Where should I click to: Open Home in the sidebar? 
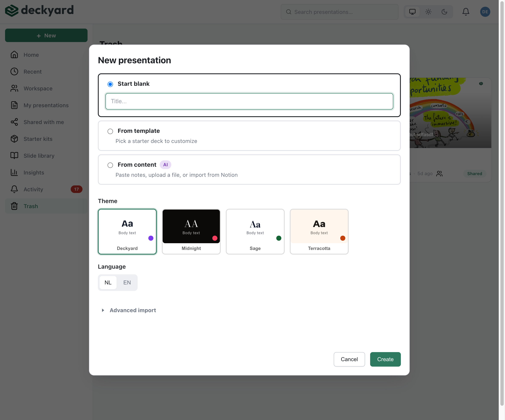click(46, 55)
